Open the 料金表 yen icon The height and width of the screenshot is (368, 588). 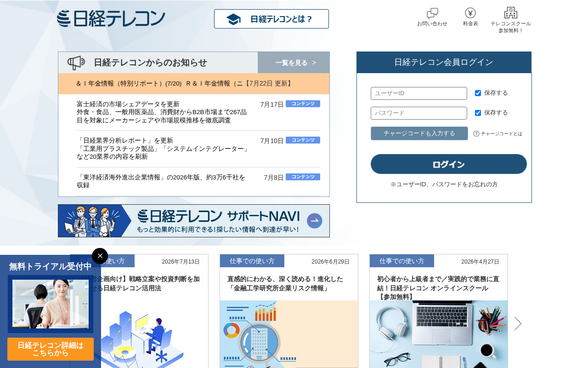click(470, 13)
